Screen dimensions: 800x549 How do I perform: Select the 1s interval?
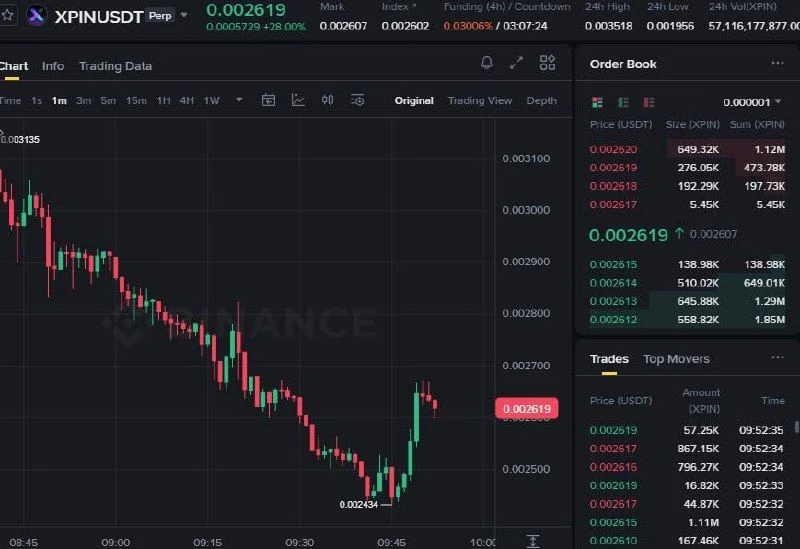click(x=36, y=101)
